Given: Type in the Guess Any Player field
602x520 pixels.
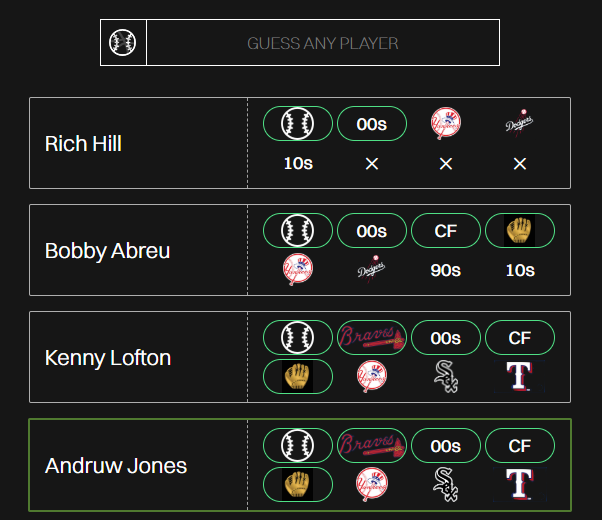Looking at the screenshot, I should [322, 43].
